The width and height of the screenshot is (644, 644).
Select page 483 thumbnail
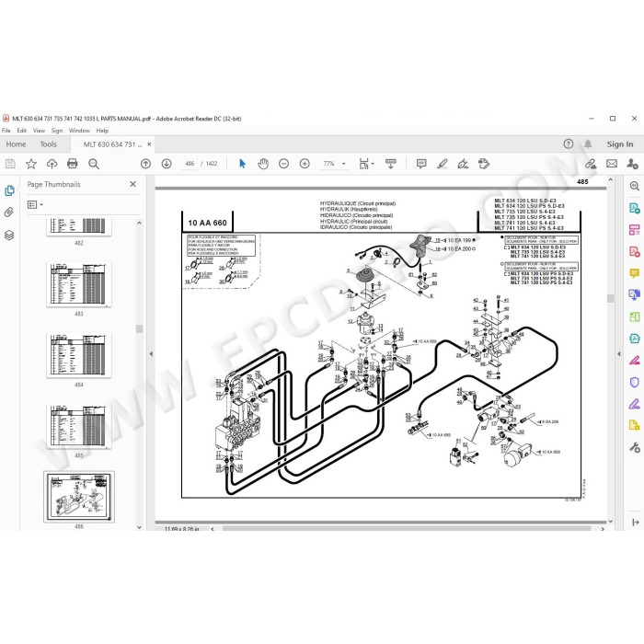[x=79, y=284]
